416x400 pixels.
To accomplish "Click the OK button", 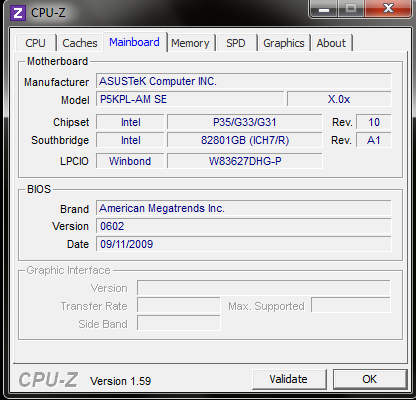I will (370, 379).
